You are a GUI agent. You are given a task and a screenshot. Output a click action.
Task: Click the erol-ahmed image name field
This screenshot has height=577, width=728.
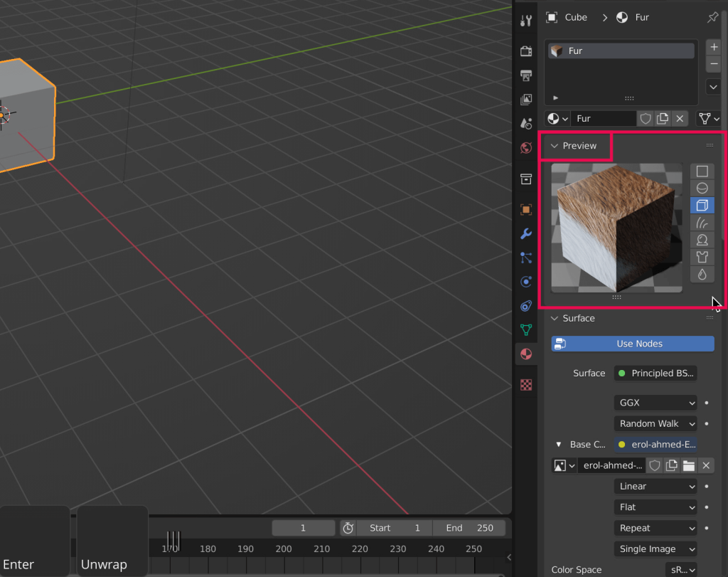612,465
